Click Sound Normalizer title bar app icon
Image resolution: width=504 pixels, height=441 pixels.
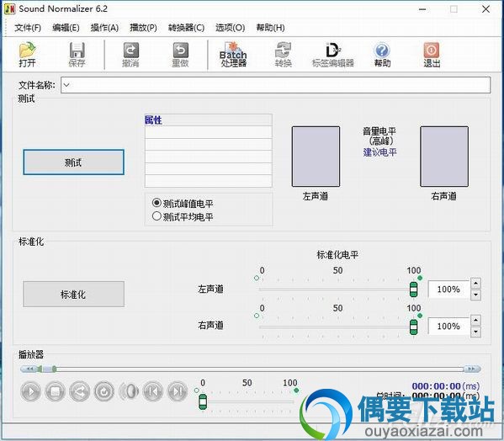(9, 9)
